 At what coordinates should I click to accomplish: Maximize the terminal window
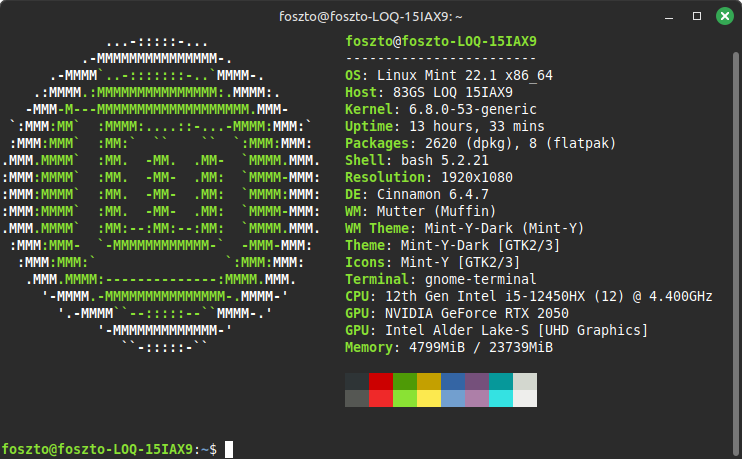(x=695, y=17)
